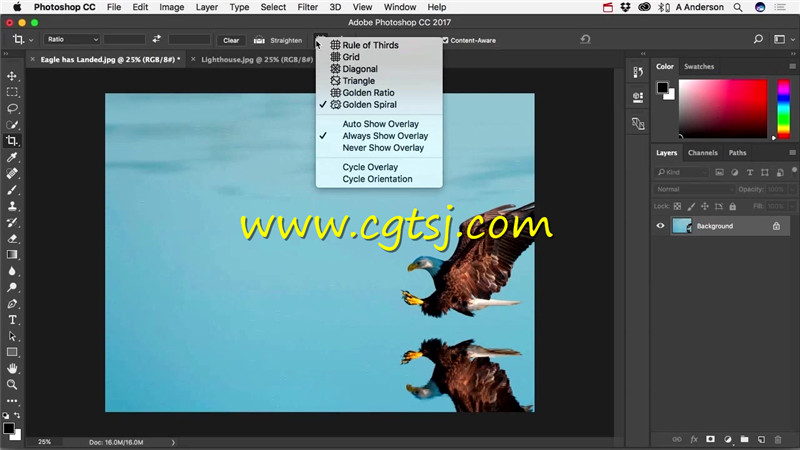The height and width of the screenshot is (450, 800).
Task: Select the Pen tool
Action: click(12, 304)
